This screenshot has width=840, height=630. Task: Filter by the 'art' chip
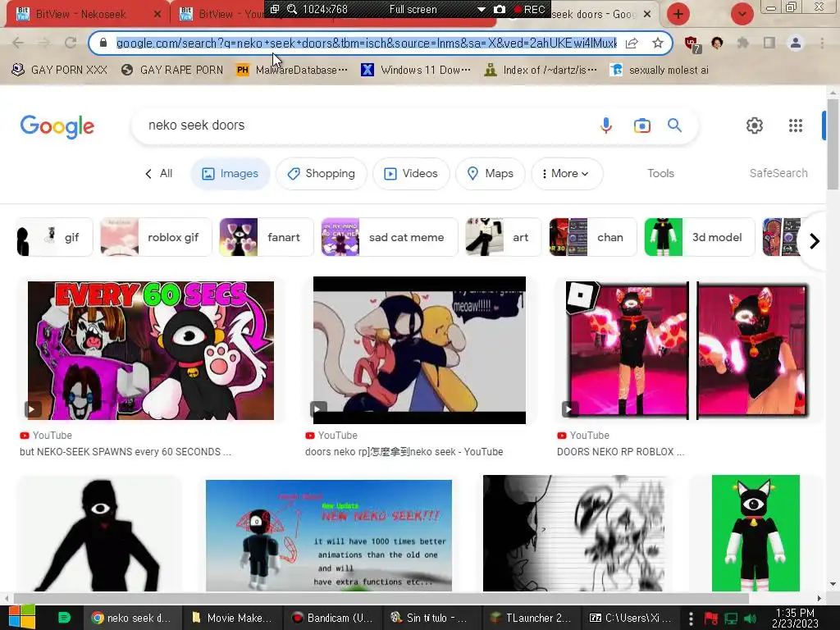click(504, 237)
